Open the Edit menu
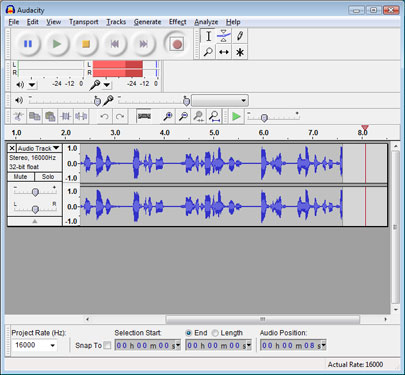This screenshot has width=405, height=375. 33,22
